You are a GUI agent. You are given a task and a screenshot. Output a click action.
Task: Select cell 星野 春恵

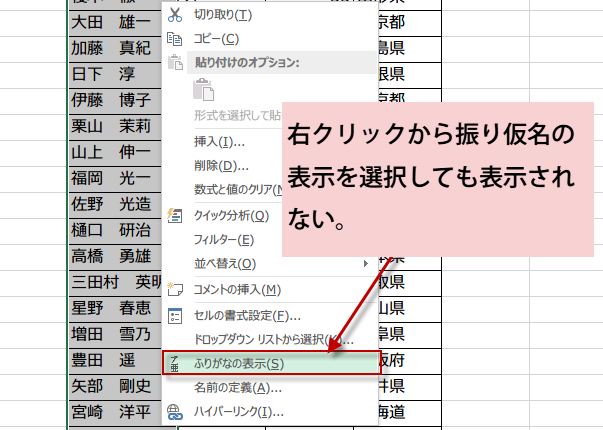click(x=115, y=308)
